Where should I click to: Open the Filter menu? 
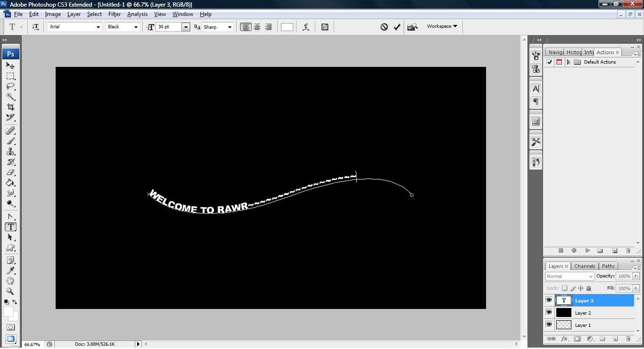(115, 14)
